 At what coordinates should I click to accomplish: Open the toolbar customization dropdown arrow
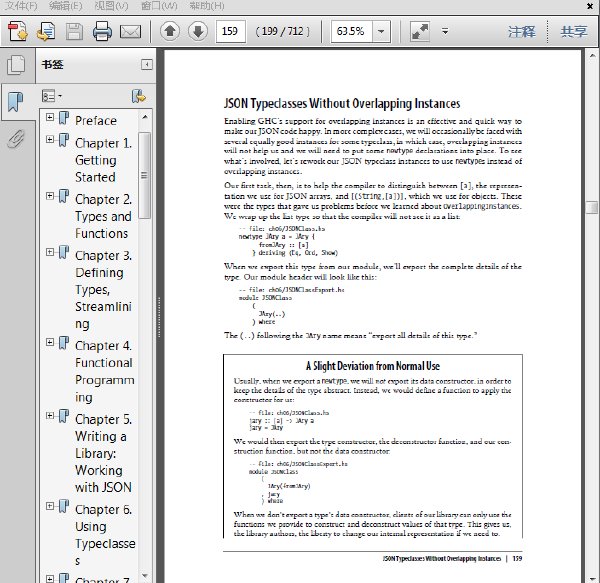[x=445, y=31]
